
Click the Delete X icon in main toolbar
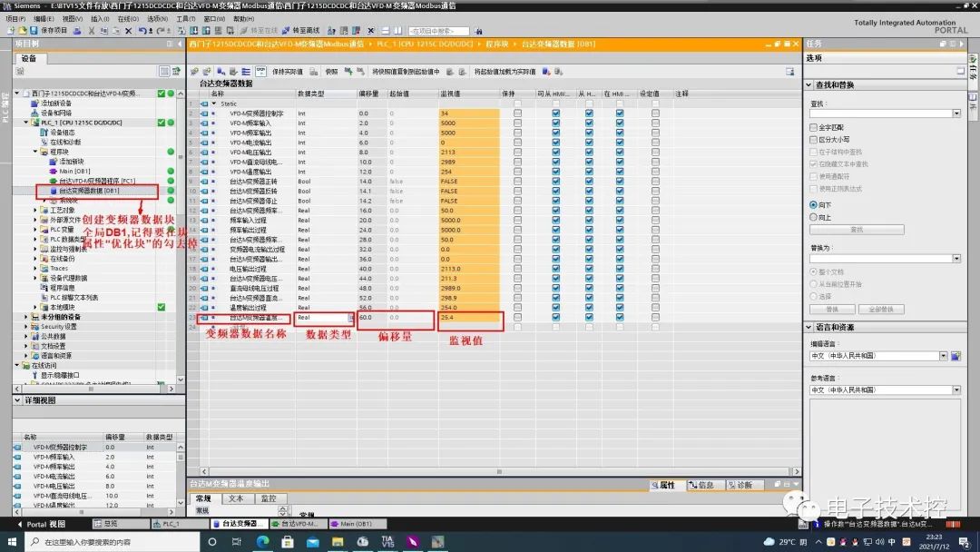coord(128,30)
